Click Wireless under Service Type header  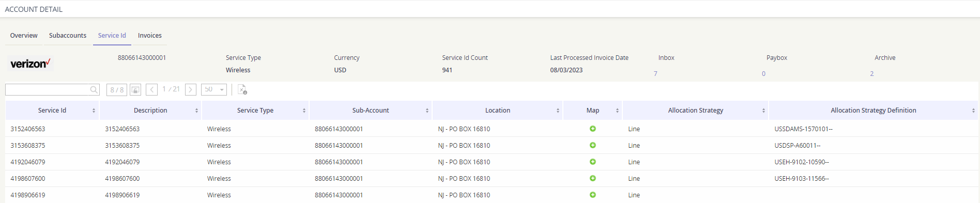point(238,70)
